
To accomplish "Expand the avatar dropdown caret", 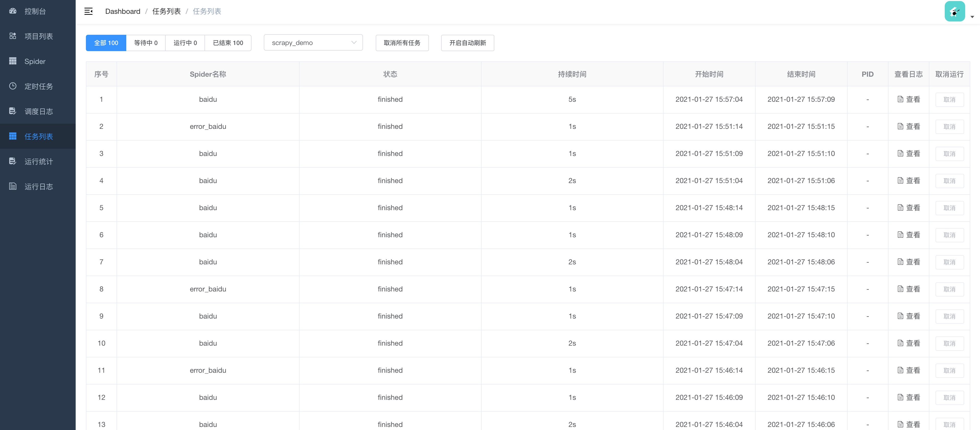I will [x=972, y=17].
